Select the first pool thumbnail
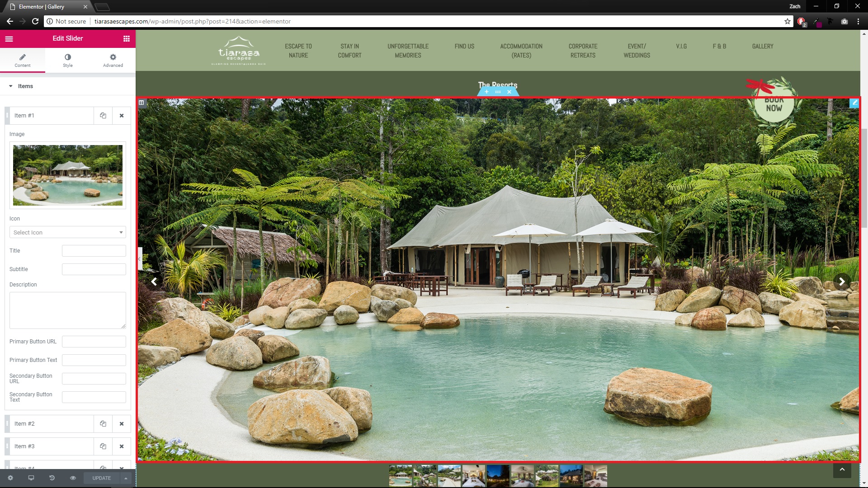 (x=401, y=476)
